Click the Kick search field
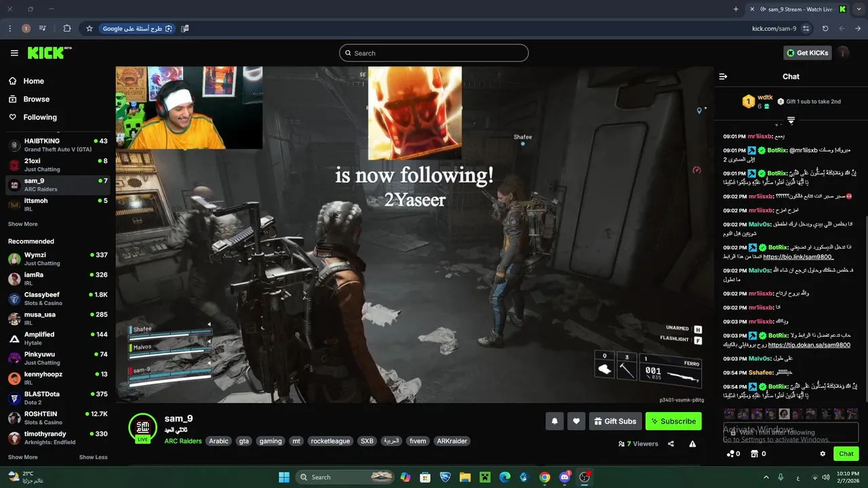Screen dimensions: 868x488 434,53
